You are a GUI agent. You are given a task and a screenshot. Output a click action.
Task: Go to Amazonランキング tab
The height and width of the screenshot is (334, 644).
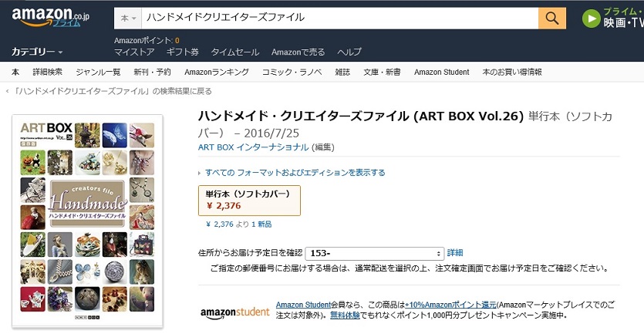click(217, 72)
